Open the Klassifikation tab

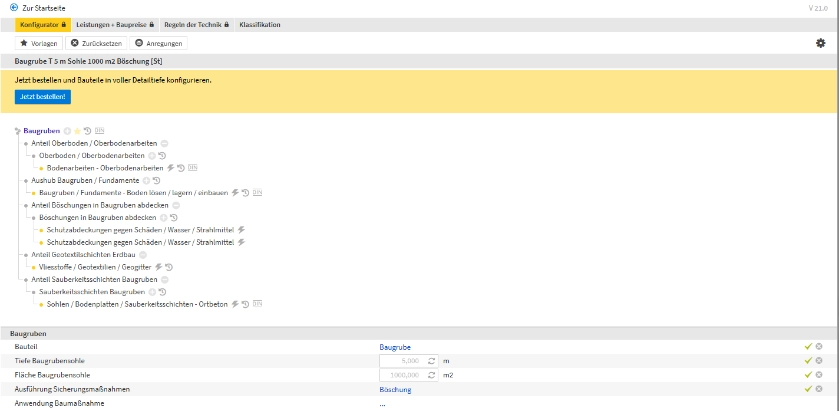pos(259,24)
